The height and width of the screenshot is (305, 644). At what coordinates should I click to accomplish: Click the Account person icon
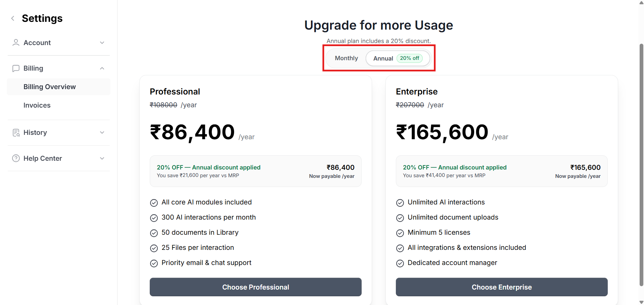(x=16, y=43)
